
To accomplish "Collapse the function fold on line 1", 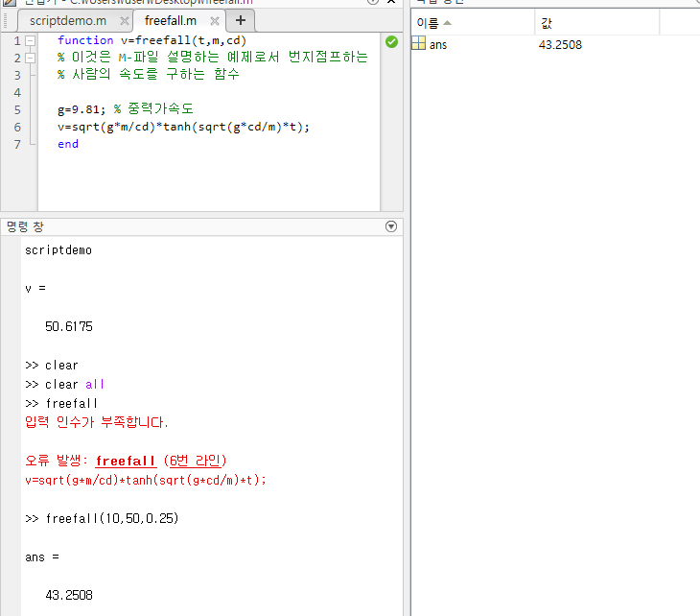I will click(30, 40).
